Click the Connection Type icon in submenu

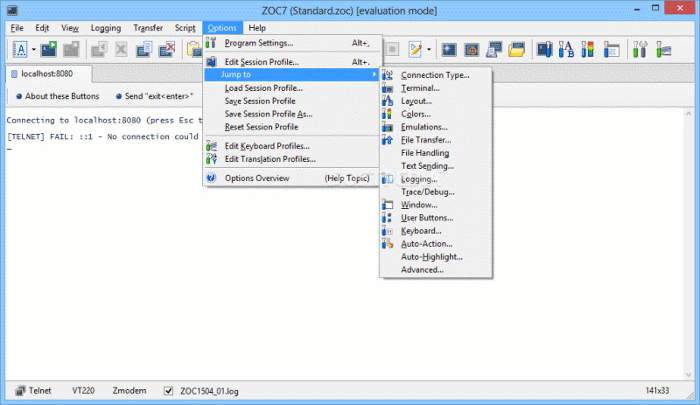[x=388, y=75]
